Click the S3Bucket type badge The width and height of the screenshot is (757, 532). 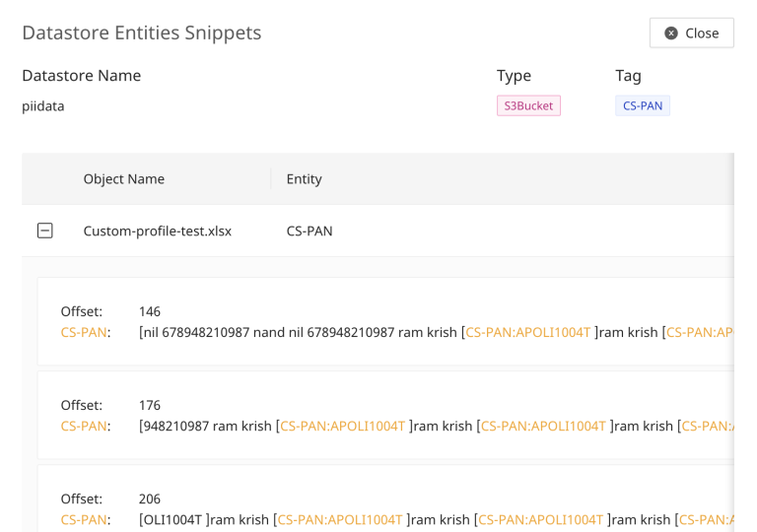(528, 105)
